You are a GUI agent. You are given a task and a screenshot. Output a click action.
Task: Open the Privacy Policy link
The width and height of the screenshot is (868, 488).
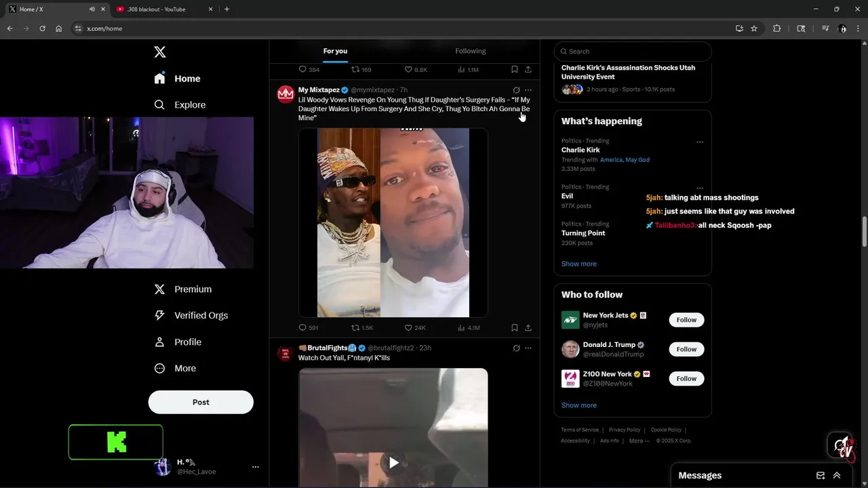[x=625, y=430]
